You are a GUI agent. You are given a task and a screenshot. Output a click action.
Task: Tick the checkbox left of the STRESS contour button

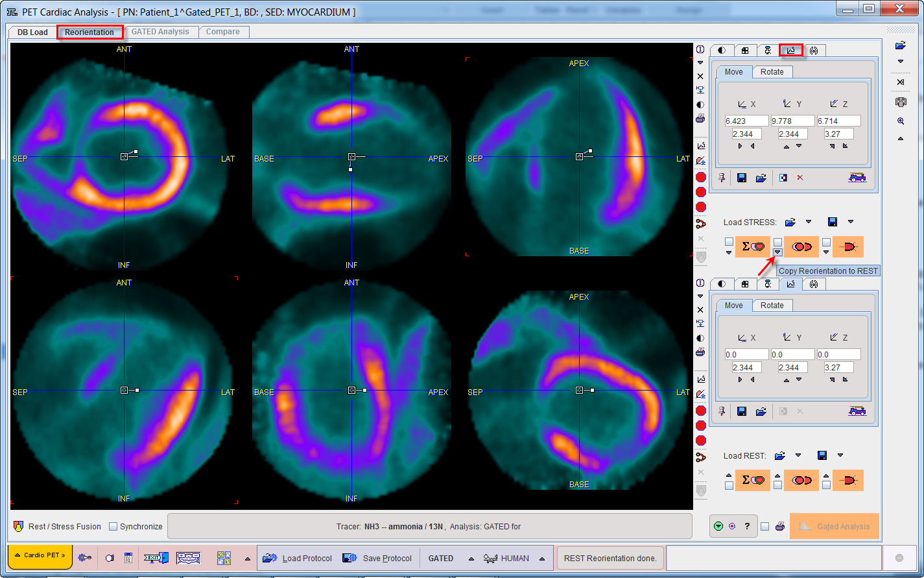(826, 242)
